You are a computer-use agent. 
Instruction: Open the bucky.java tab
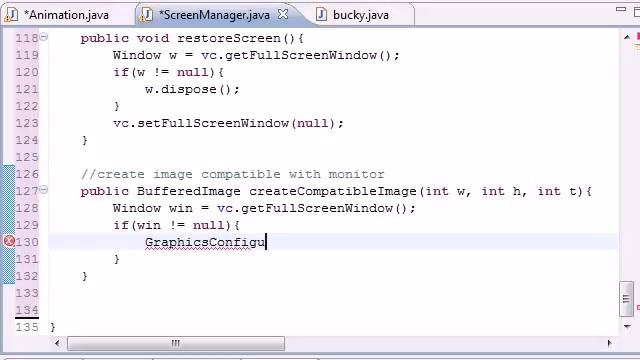pos(360,15)
